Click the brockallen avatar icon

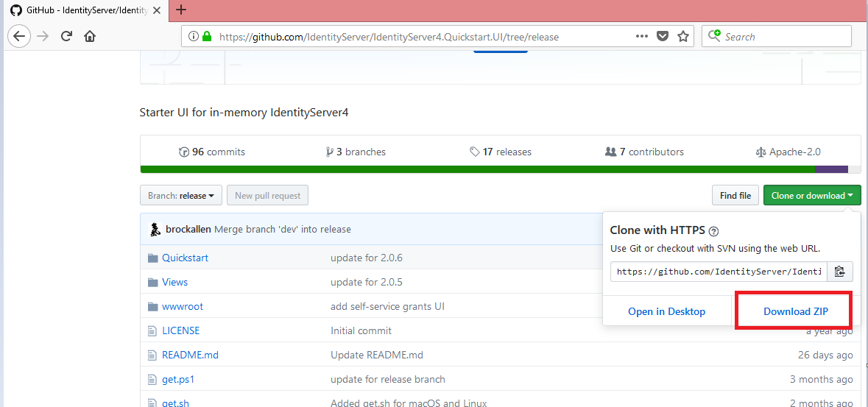pos(155,229)
